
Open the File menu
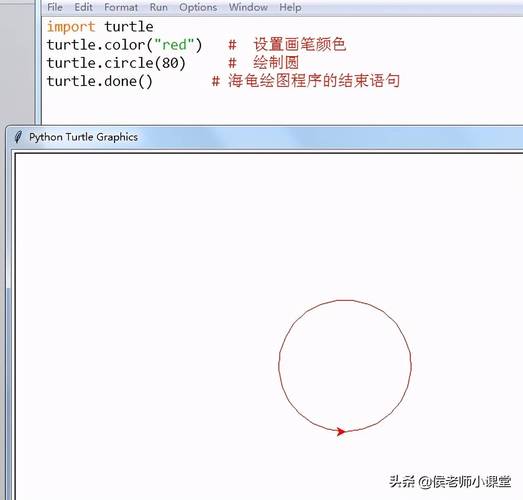click(x=55, y=7)
